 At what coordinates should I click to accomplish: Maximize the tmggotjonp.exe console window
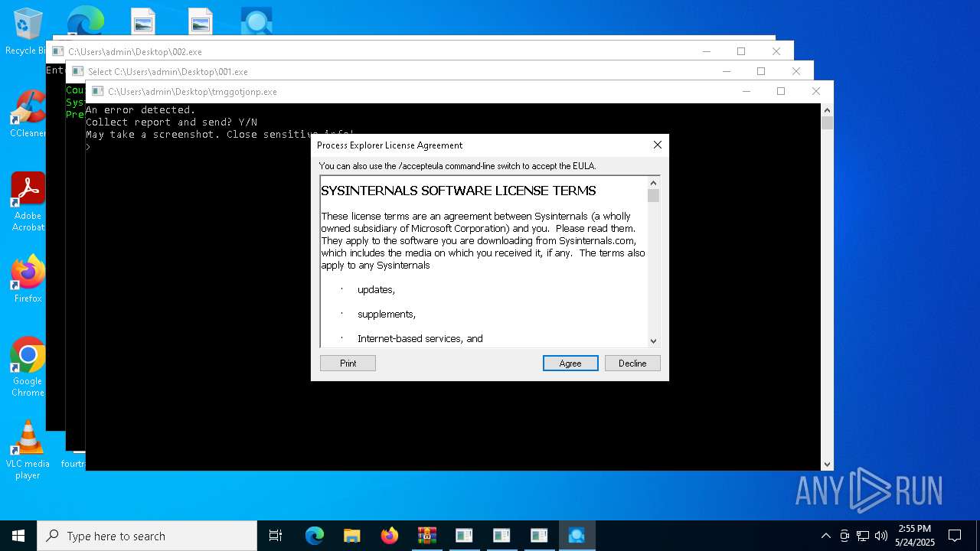(781, 91)
